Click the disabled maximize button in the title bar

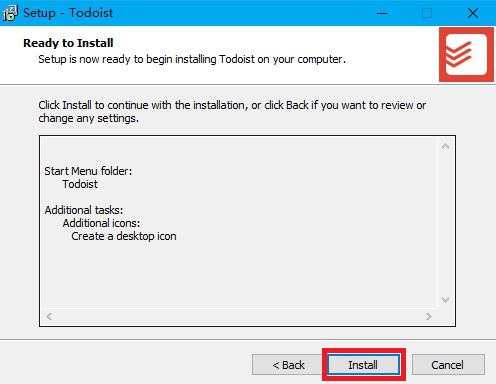point(427,13)
